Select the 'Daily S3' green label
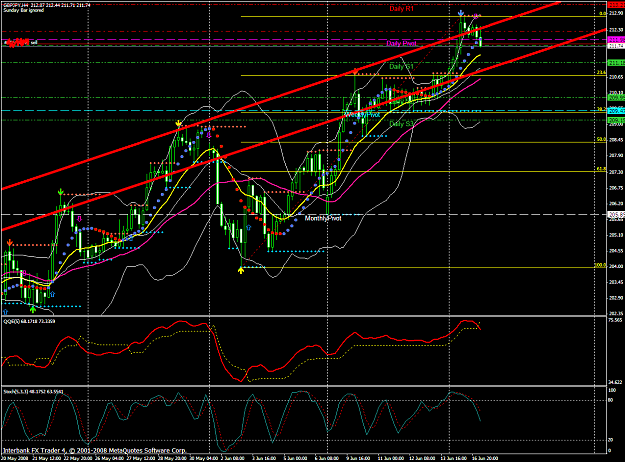This screenshot has height=462, width=625. (401, 124)
